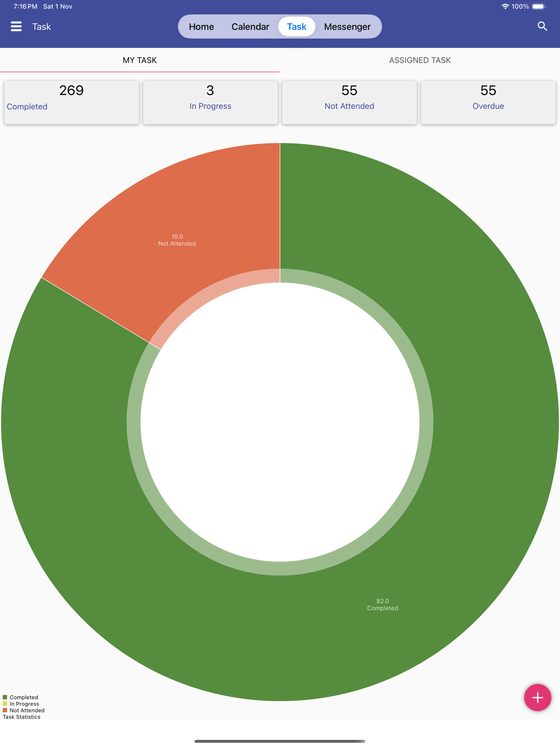This screenshot has width=560, height=747.
Task: Tap the "82.0 Completed" chart label
Action: pos(383,604)
